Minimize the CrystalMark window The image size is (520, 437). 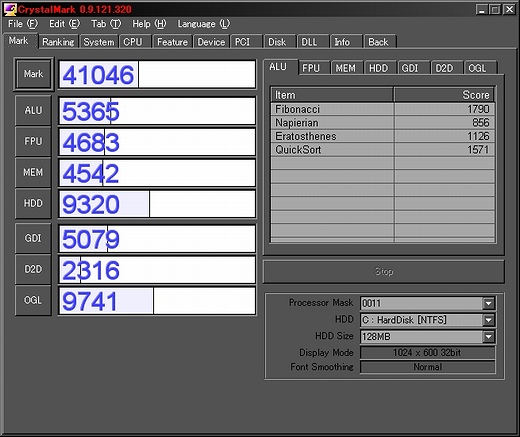(481, 10)
